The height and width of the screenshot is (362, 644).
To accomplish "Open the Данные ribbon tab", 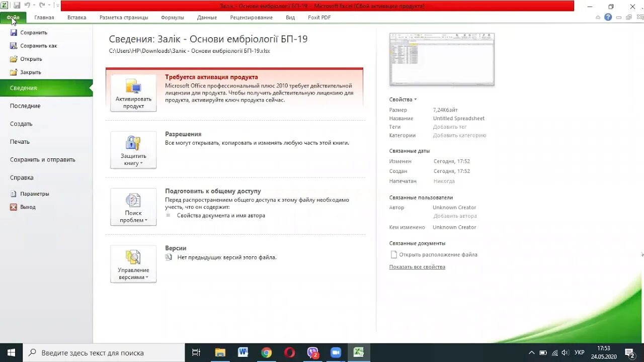I will [x=207, y=17].
